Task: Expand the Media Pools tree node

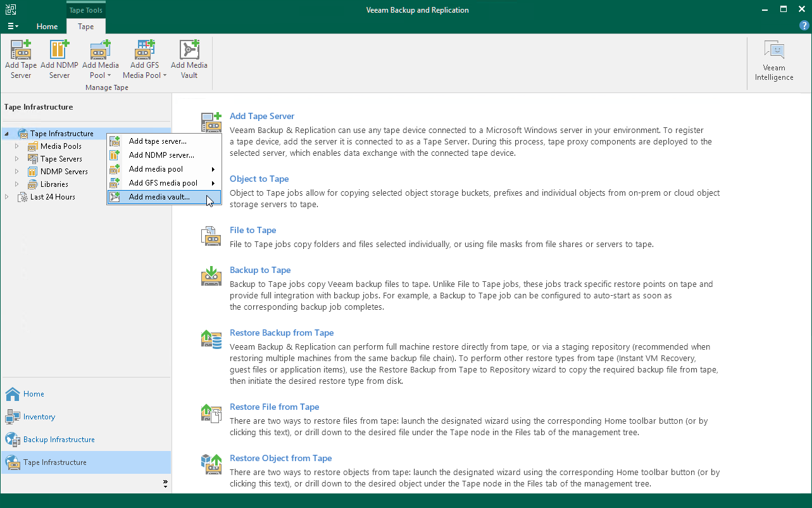Action: pyautogui.click(x=17, y=146)
